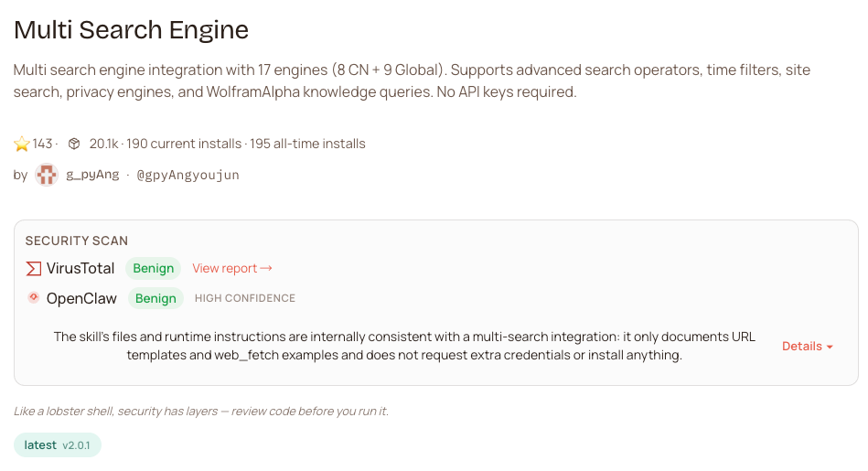The width and height of the screenshot is (868, 471).
Task: Click the star rating icon
Action: [x=22, y=144]
